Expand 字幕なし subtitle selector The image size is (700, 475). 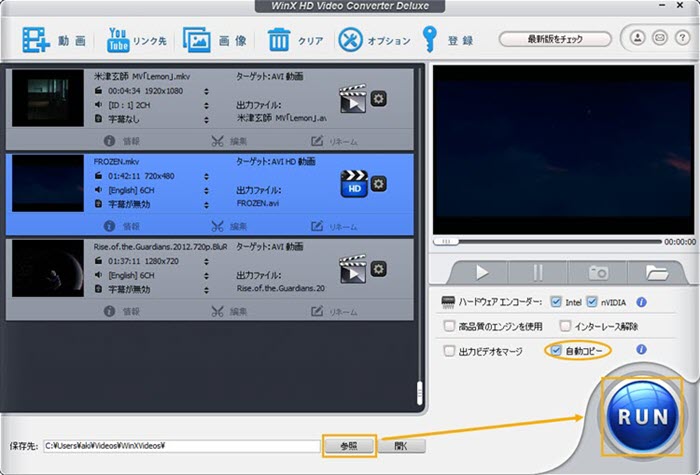[x=206, y=120]
